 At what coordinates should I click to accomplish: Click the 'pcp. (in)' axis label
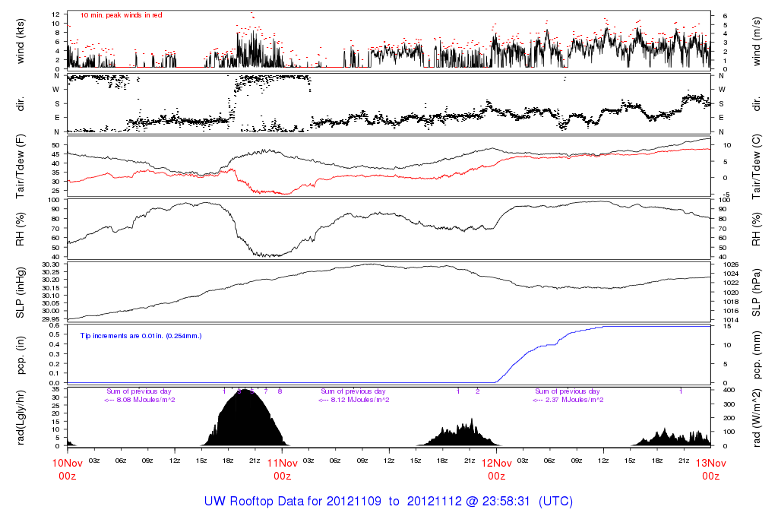(21, 356)
